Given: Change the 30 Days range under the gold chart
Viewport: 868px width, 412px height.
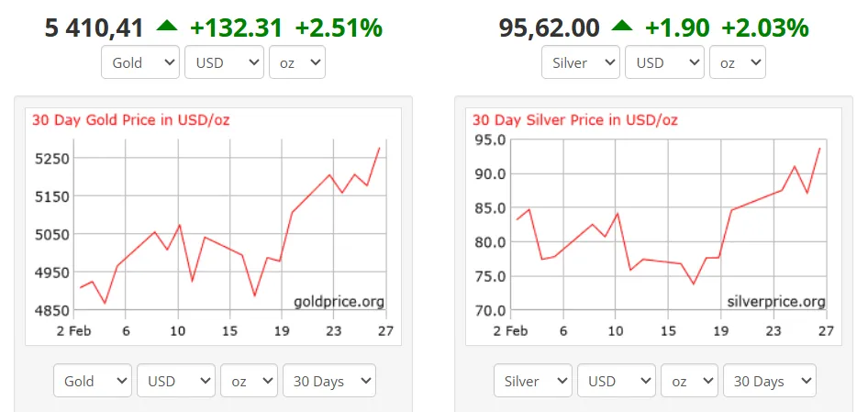Looking at the screenshot, I should pos(329,381).
